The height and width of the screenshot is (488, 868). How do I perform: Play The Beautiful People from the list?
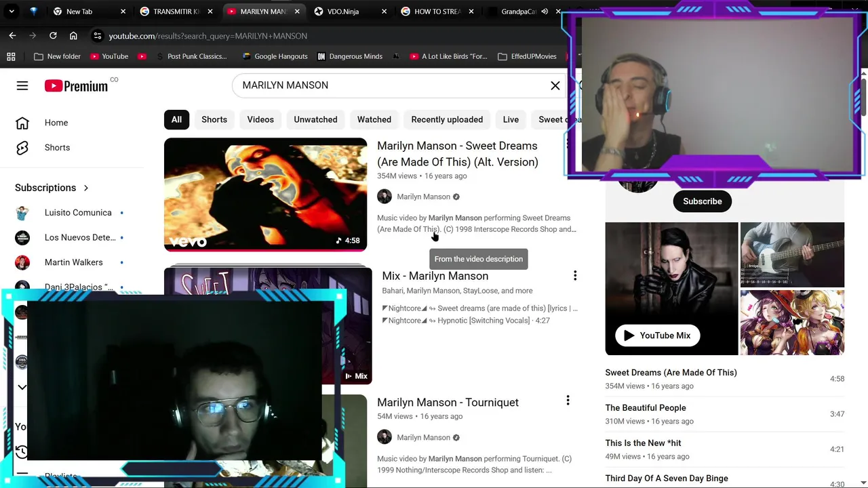coord(724,414)
